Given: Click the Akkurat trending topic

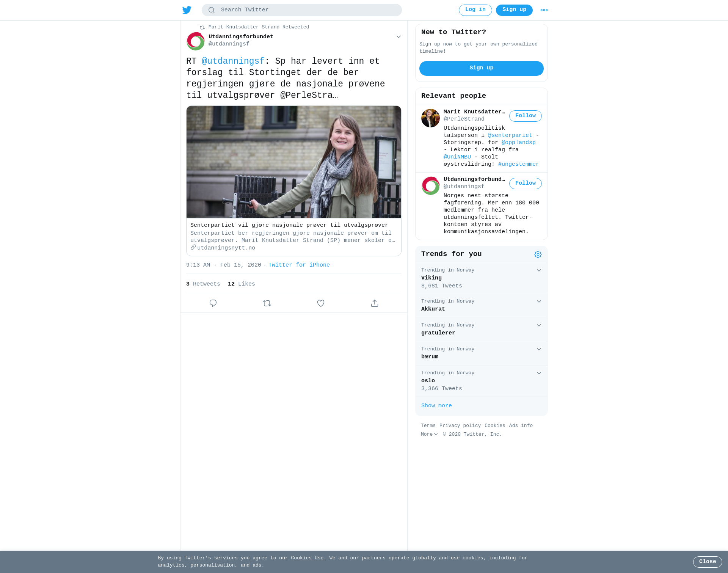Looking at the screenshot, I should 433,309.
